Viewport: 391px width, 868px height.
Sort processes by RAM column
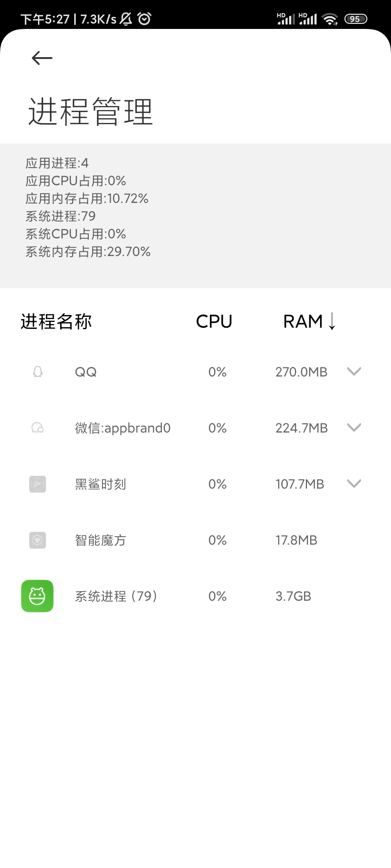303,321
